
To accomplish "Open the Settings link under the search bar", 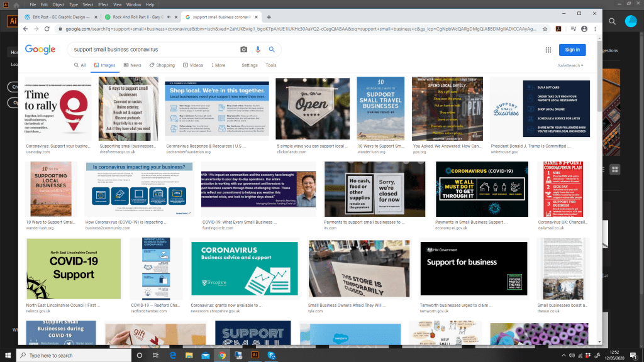I will click(x=250, y=65).
